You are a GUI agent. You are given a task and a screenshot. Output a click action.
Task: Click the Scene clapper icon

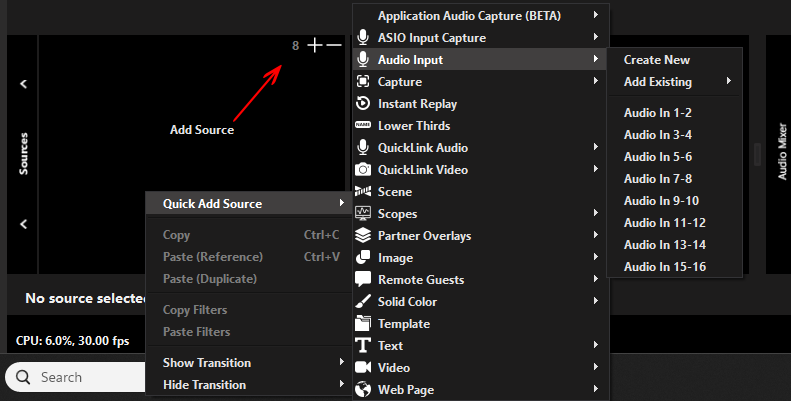[x=363, y=191]
